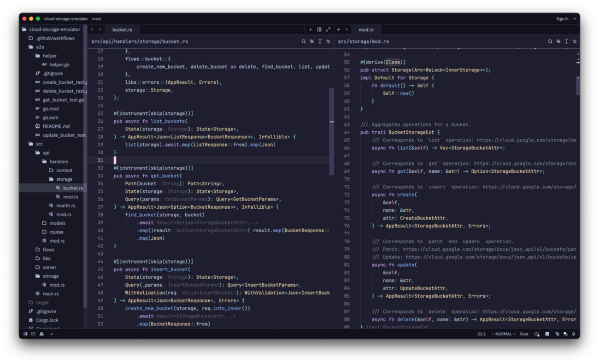This screenshot has height=364, width=599.
Task: Click the search icon in bucket.rs toolbar
Action: tap(304, 41)
